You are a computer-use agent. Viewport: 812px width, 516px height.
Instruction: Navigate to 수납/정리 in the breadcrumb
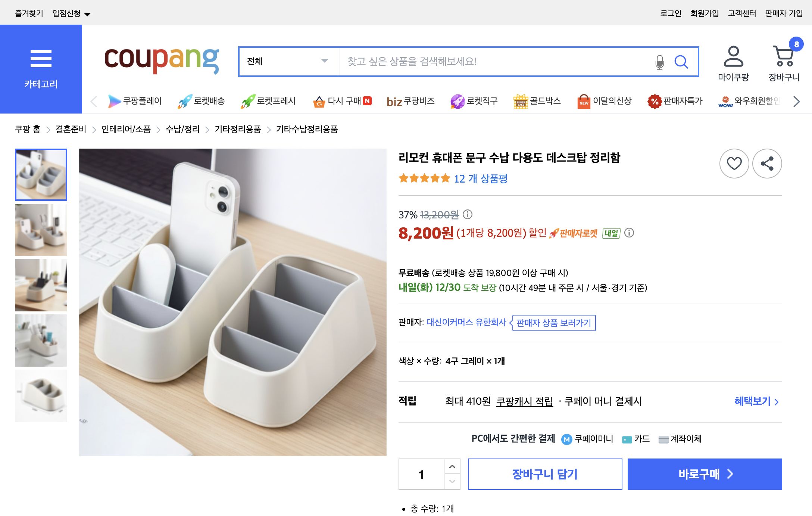(x=183, y=130)
